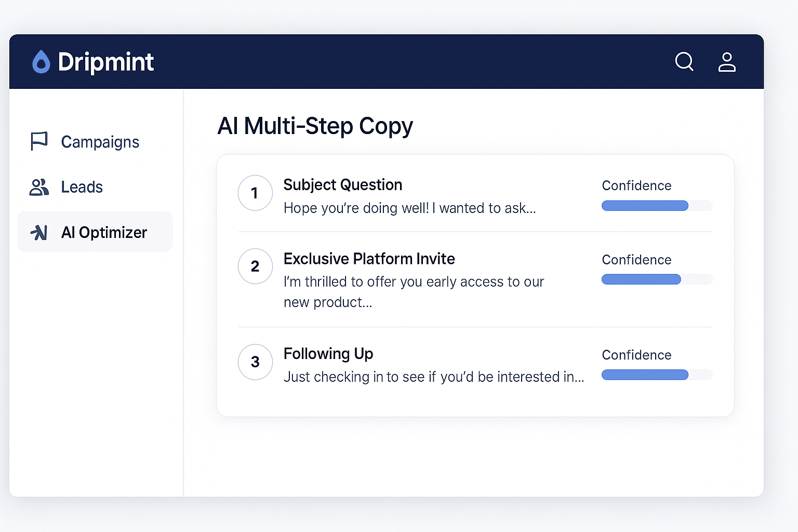Click the Following Up confidence bar
Image resolution: width=798 pixels, height=532 pixels.
657,375
